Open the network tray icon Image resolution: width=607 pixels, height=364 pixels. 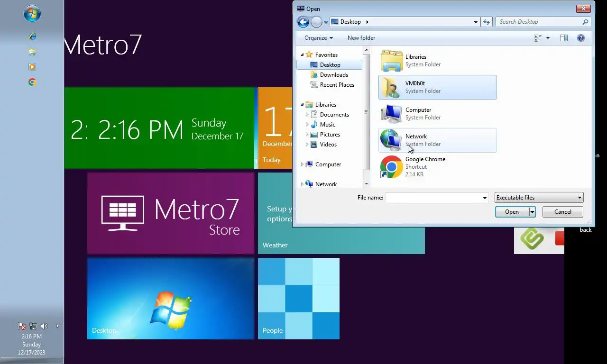click(33, 326)
